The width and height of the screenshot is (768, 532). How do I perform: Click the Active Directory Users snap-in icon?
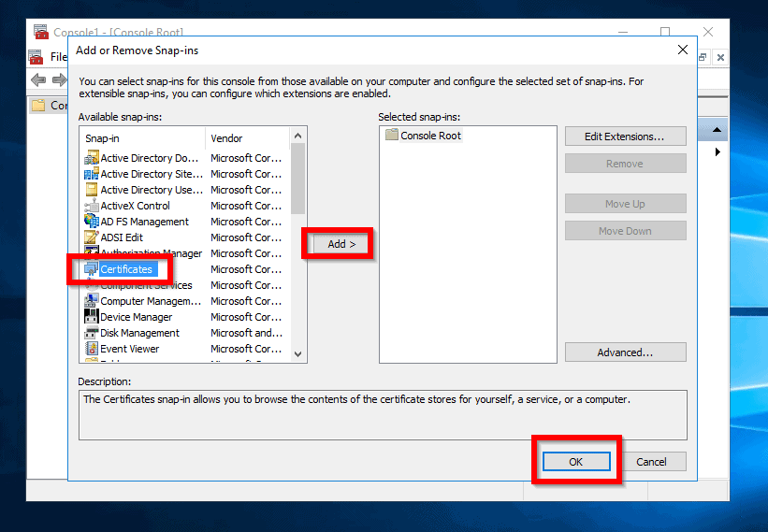91,190
